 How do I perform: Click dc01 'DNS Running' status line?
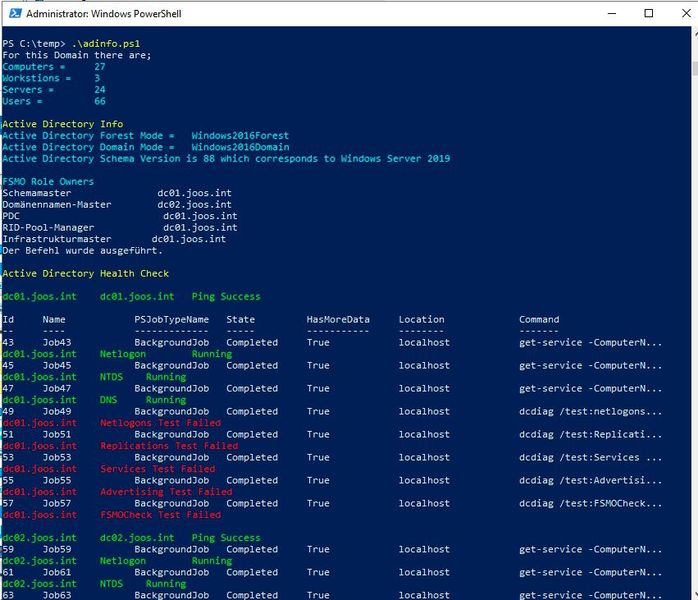click(94, 400)
